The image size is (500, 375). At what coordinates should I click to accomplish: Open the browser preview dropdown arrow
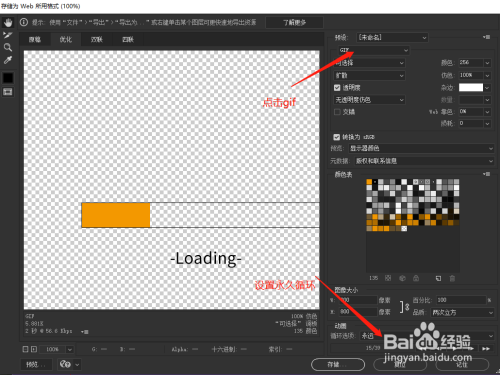pos(77,364)
